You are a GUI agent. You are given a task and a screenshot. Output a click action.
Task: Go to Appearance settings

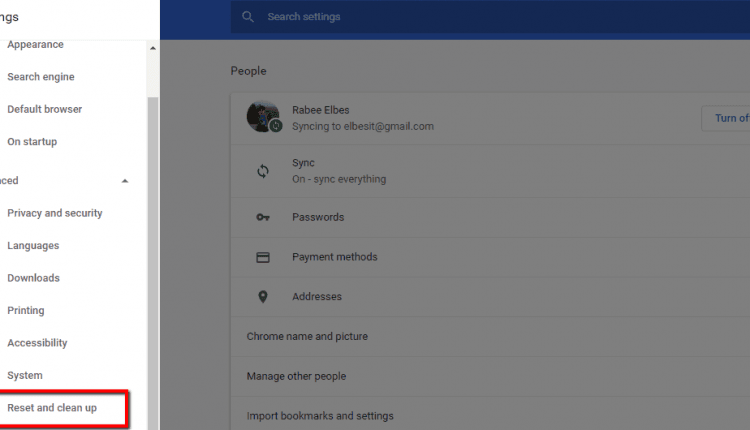[35, 45]
